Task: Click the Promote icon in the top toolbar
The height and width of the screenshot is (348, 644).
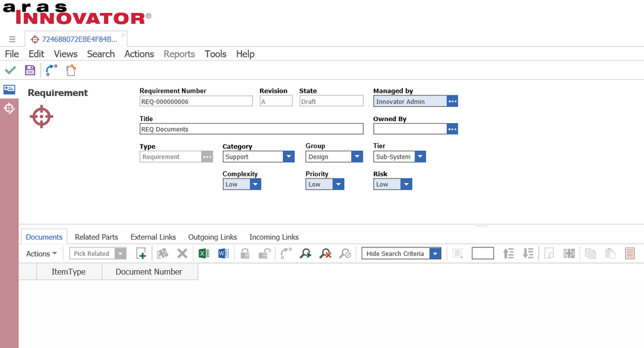Action: click(x=52, y=70)
